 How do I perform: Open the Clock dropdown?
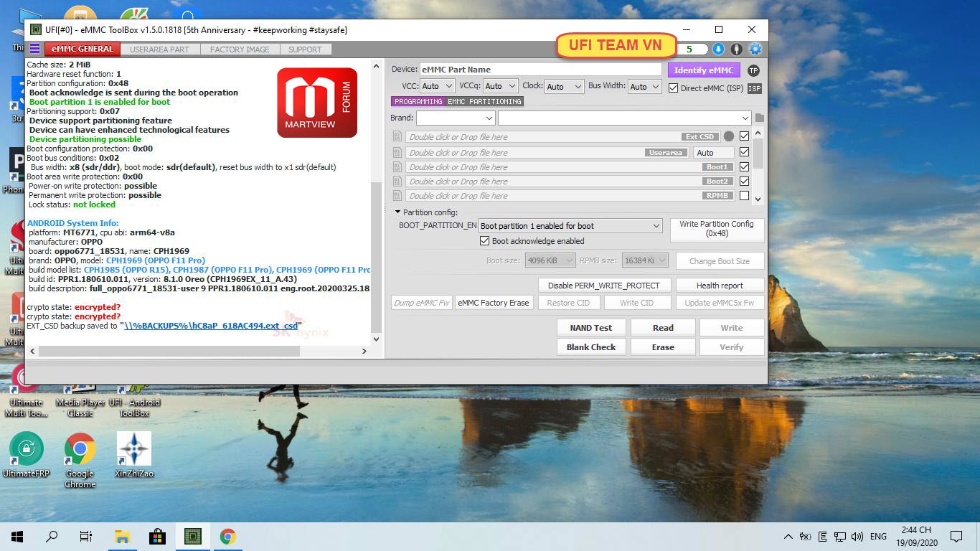[565, 86]
